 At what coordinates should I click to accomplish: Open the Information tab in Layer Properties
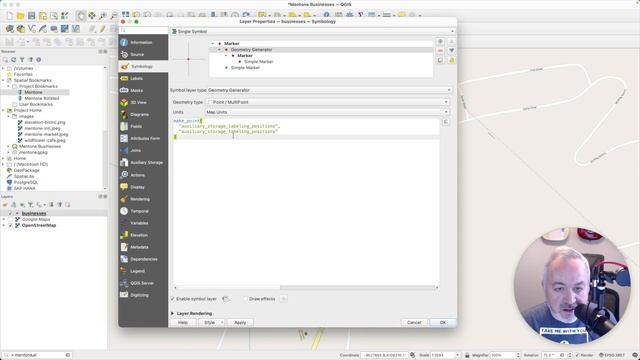tap(143, 42)
